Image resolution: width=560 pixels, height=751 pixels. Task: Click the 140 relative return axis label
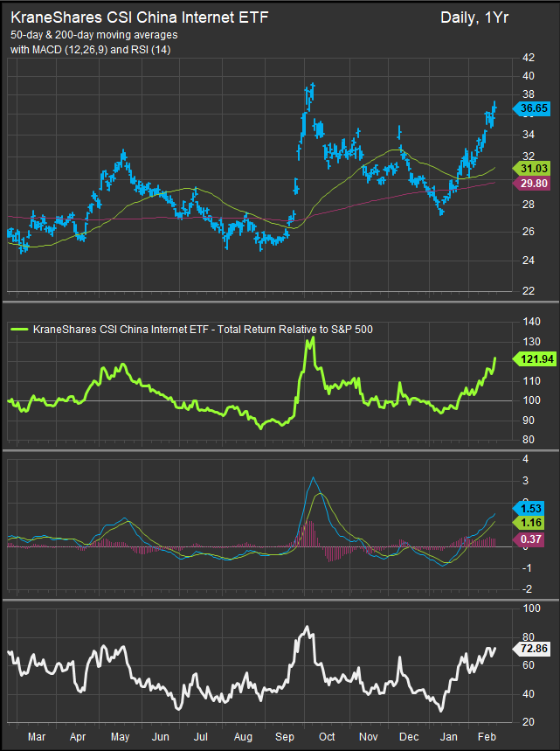[531, 322]
